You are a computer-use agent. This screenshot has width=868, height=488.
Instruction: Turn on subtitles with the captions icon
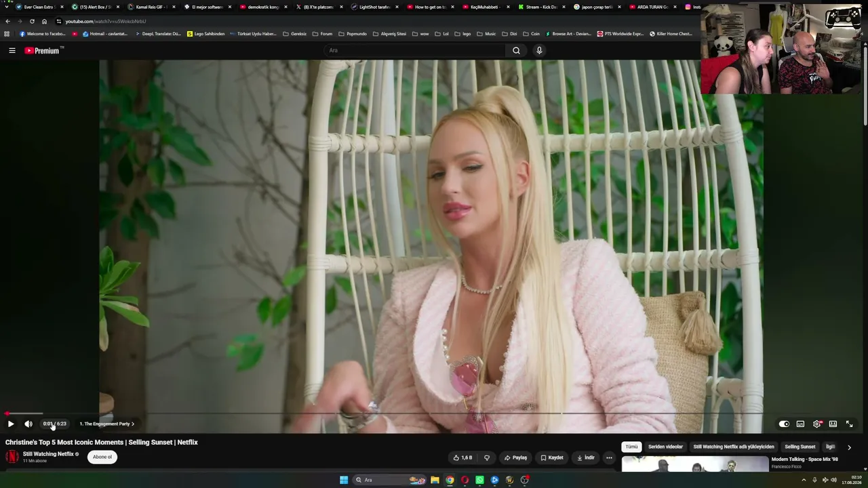tap(800, 424)
